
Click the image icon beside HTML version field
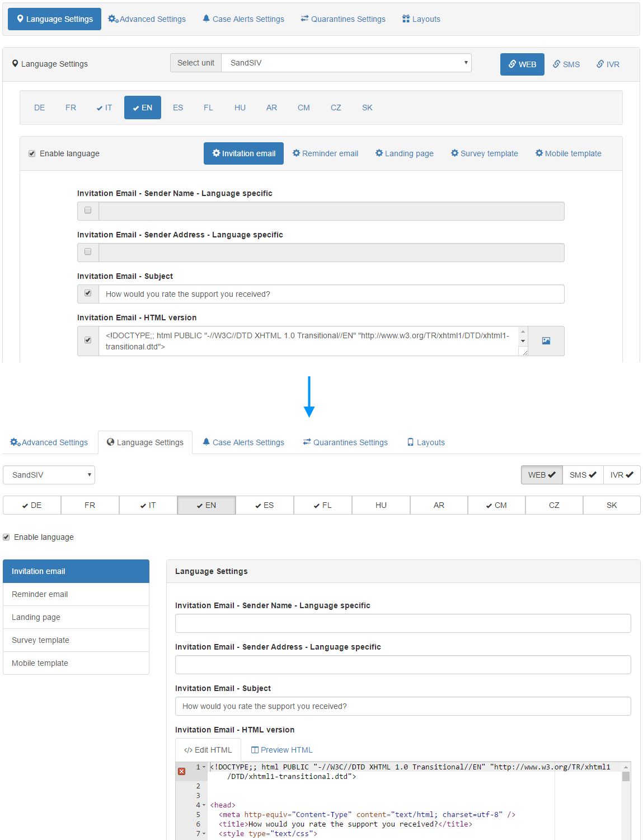(x=546, y=341)
